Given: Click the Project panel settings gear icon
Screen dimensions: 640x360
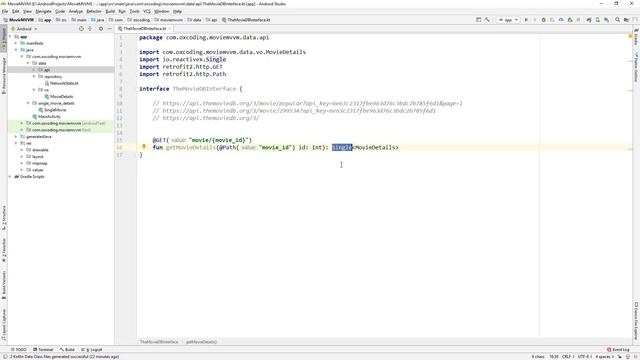Looking at the screenshot, I should tap(101, 29).
